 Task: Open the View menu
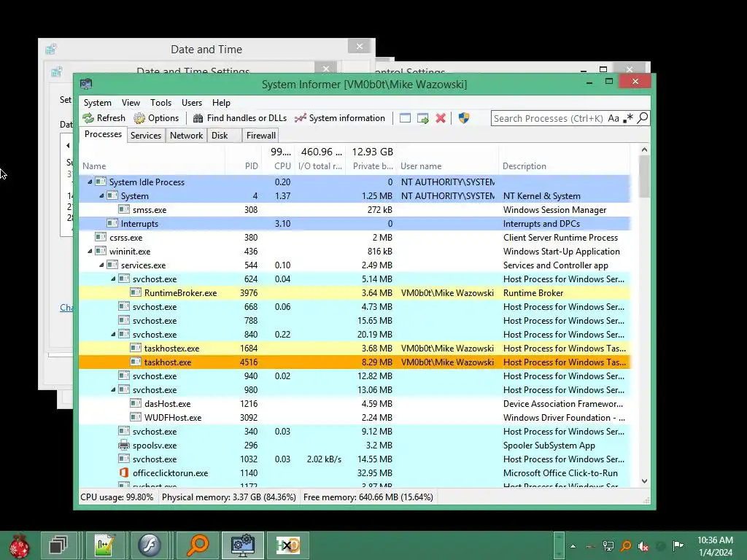[x=131, y=103]
